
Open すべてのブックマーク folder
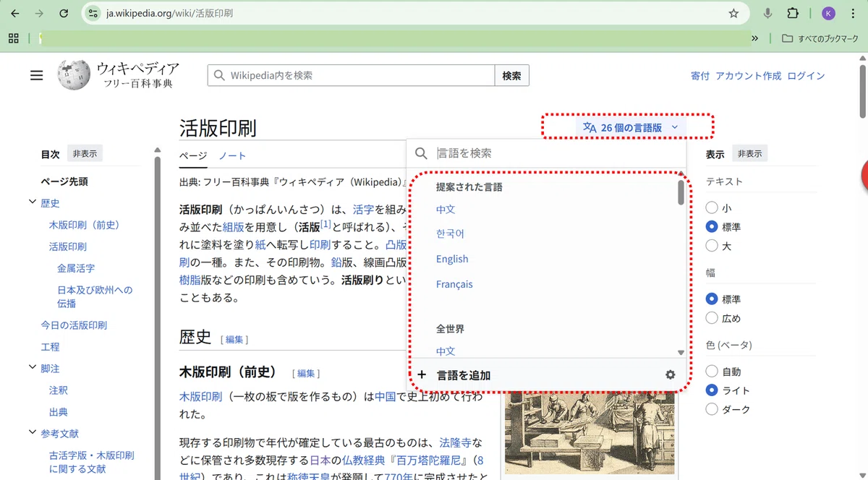(x=820, y=38)
